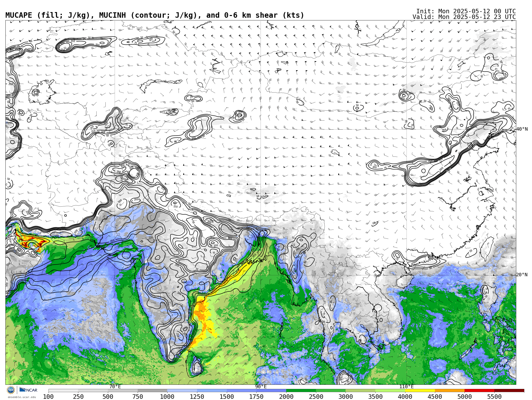This screenshot has width=532, height=400.
Task: Click the colorbar label 5000
Action: click(465, 397)
